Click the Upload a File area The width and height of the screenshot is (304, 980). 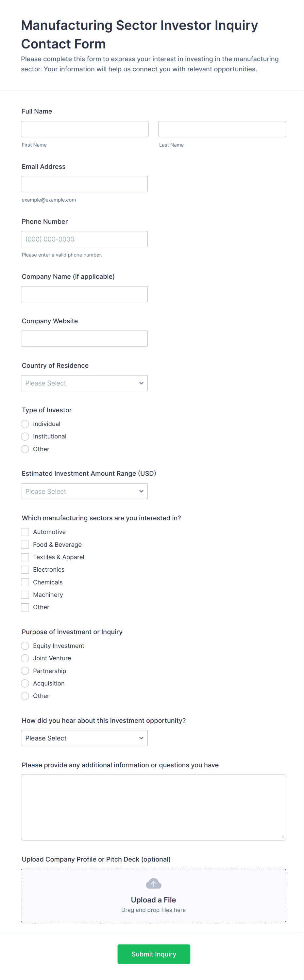(154, 900)
